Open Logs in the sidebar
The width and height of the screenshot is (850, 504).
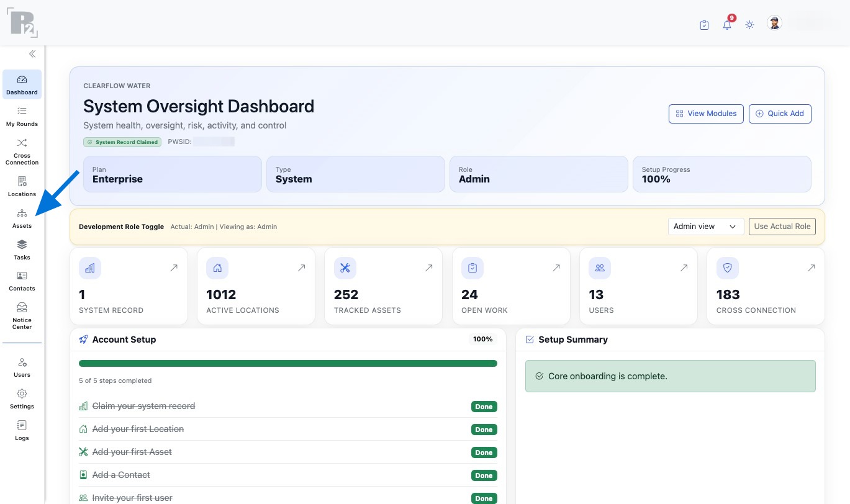22,431
